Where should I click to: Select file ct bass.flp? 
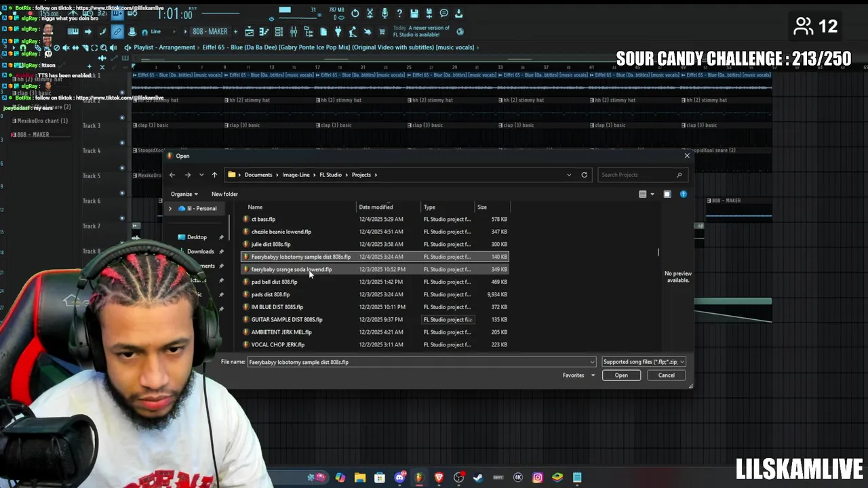coord(374,220)
